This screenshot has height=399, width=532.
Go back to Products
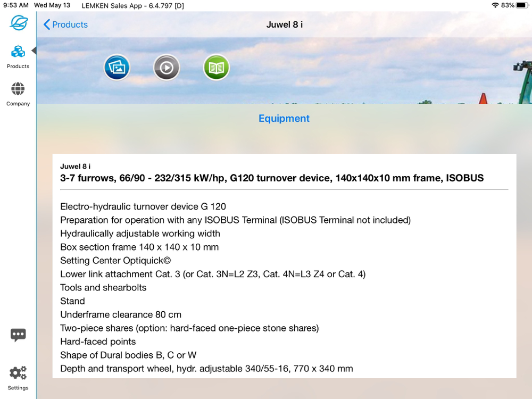[x=66, y=24]
